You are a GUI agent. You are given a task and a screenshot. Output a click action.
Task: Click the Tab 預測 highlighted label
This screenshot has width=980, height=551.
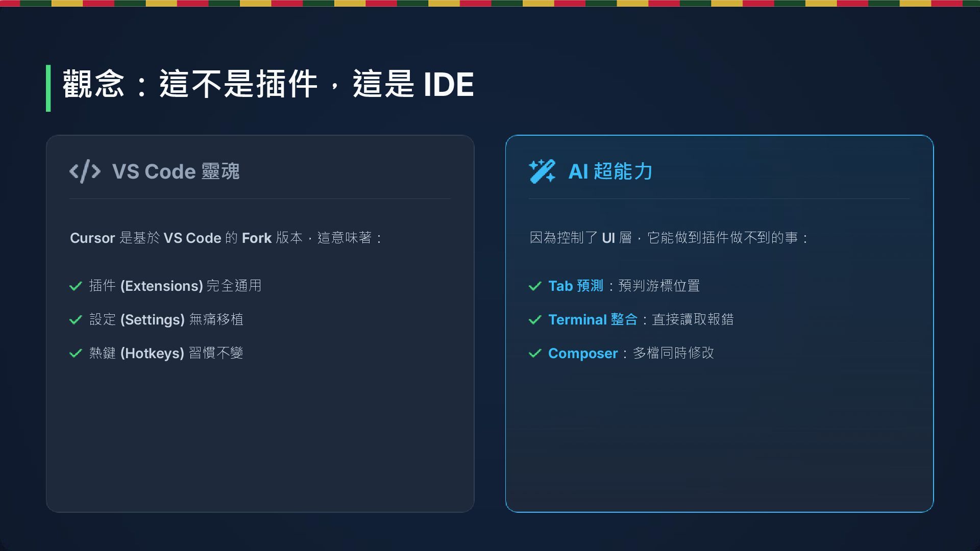pos(576,286)
